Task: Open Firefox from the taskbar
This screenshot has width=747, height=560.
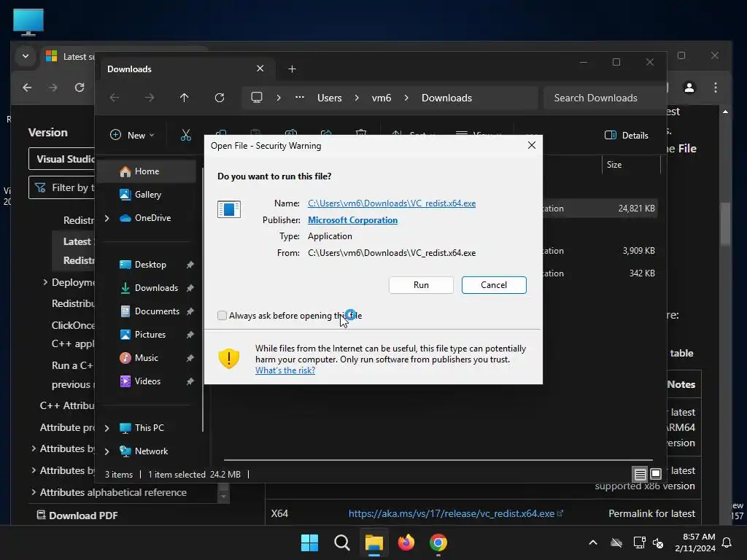Action: coord(406,542)
